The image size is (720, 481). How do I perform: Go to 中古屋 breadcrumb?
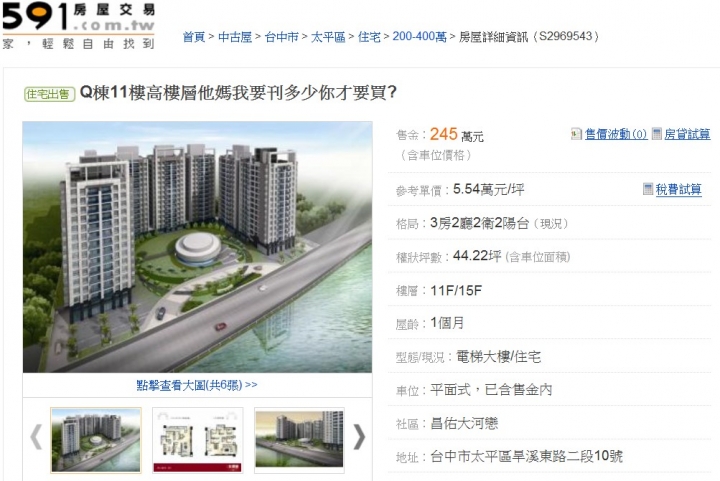235,37
